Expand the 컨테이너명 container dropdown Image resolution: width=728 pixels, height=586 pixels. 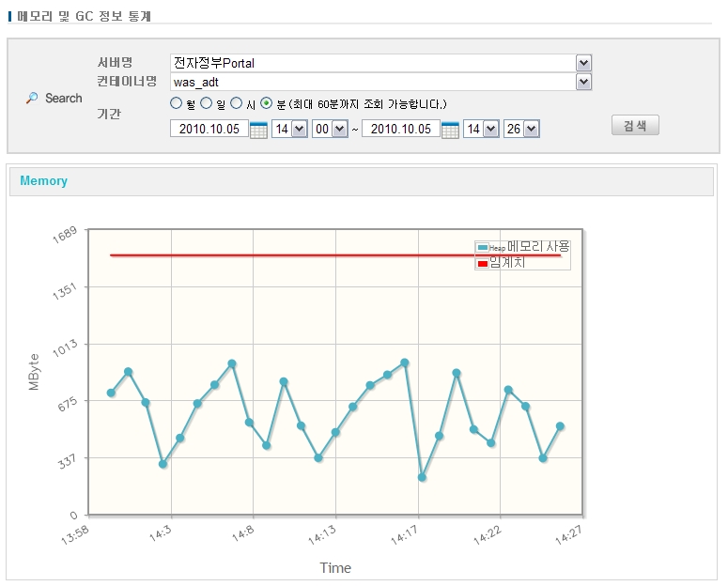coord(583,82)
